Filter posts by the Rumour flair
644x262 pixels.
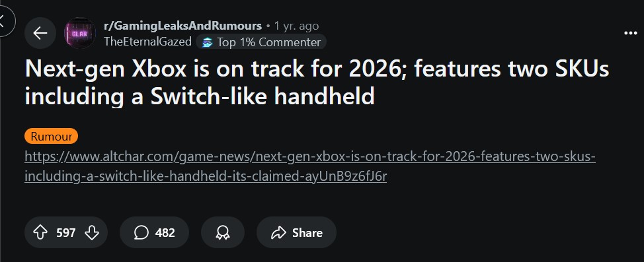52,136
